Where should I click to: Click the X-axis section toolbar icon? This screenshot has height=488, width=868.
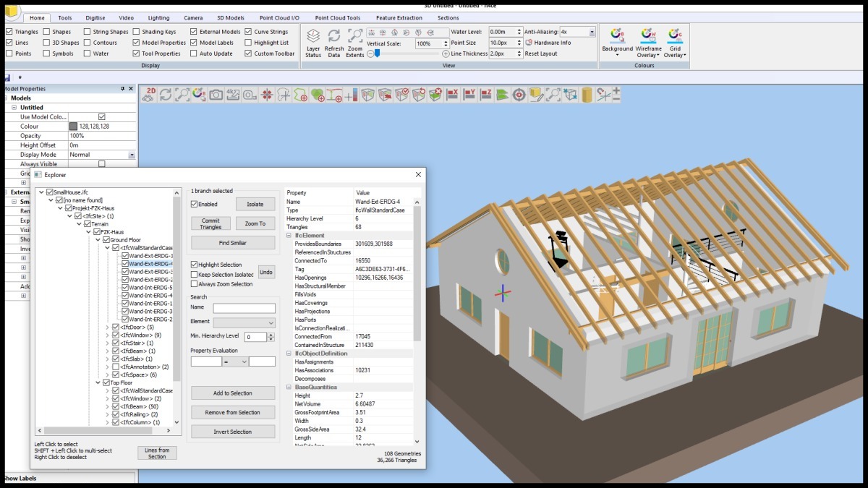pyautogui.click(x=453, y=95)
